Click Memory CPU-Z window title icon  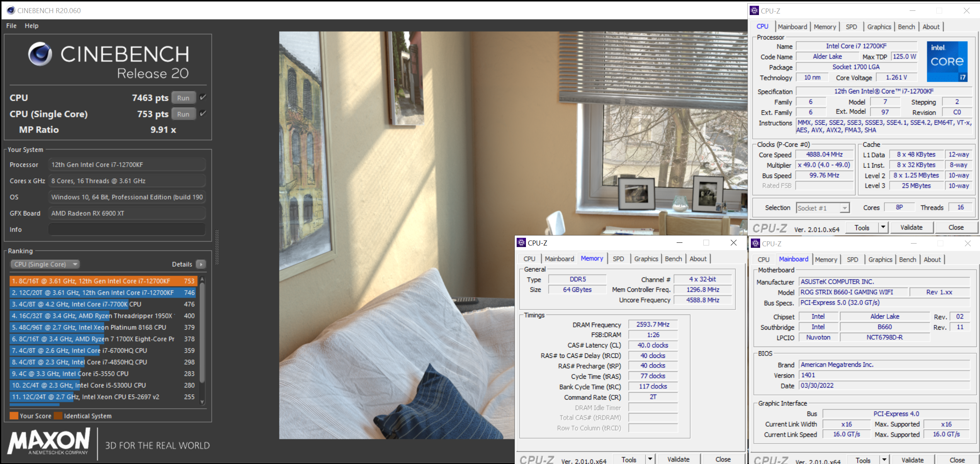tap(521, 243)
